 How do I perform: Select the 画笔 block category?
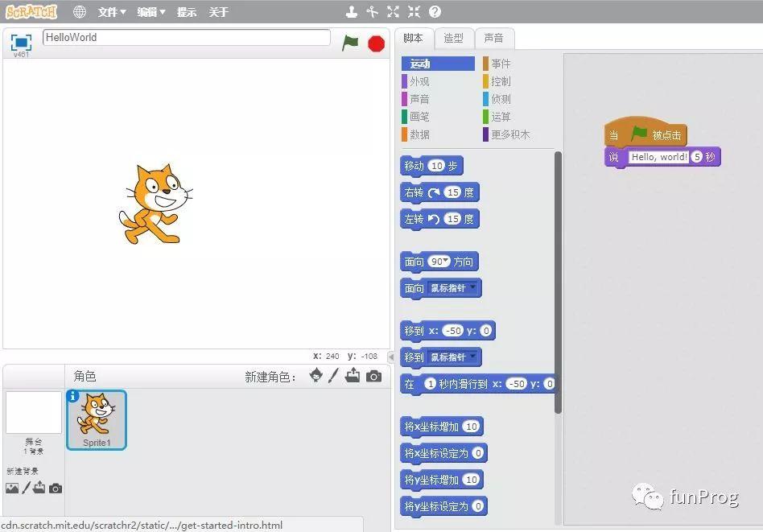tap(416, 117)
